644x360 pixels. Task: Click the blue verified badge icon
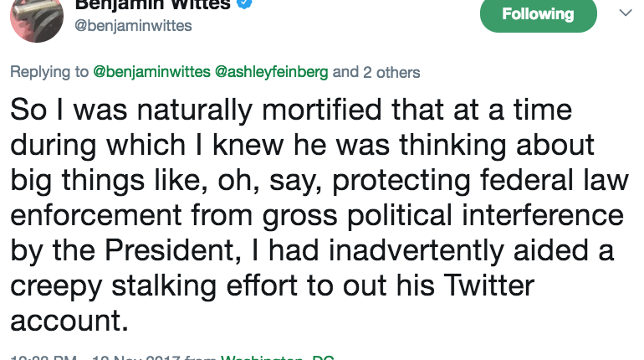coord(245,3)
